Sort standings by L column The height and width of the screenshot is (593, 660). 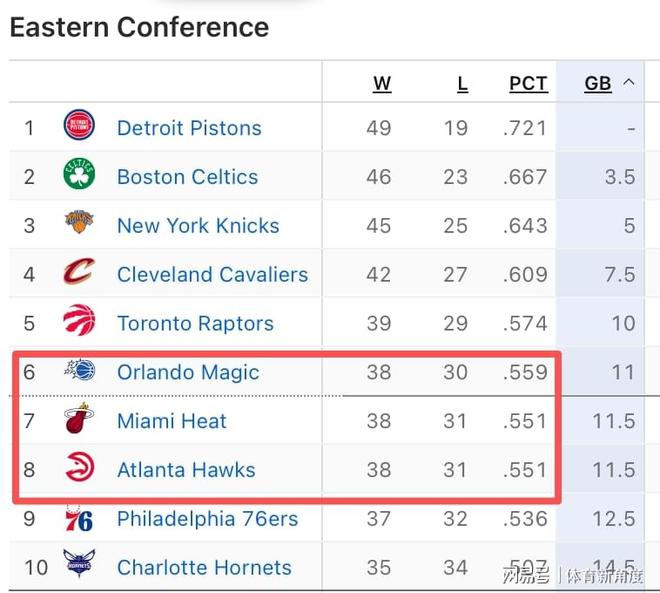pos(462,84)
